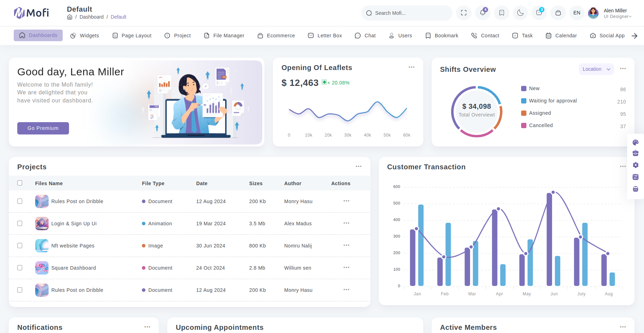The height and width of the screenshot is (333, 644).
Task: Click the Go Premium button
Action: (x=43, y=128)
